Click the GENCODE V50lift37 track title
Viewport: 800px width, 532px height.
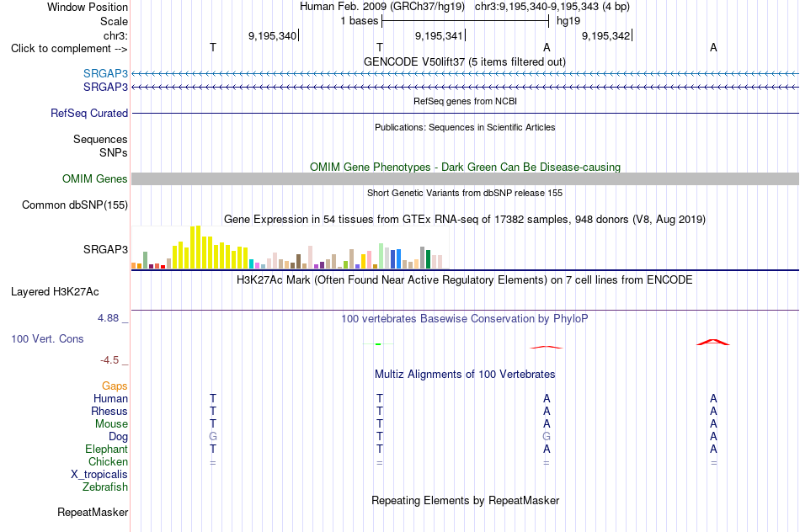click(465, 61)
